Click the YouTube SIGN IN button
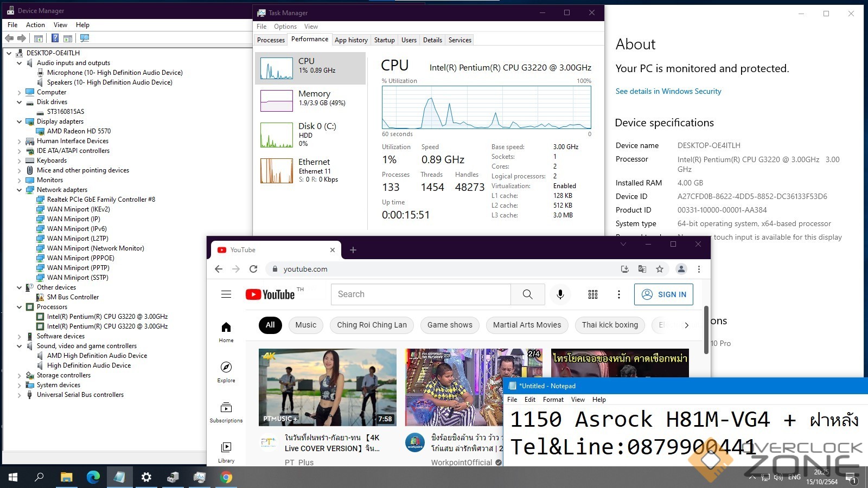This screenshot has height=488, width=868. pyautogui.click(x=664, y=294)
